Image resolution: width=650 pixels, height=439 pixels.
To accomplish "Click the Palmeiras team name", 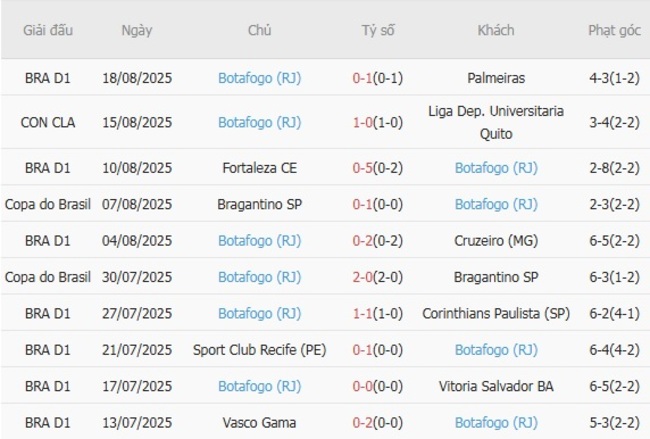I will (x=496, y=77).
